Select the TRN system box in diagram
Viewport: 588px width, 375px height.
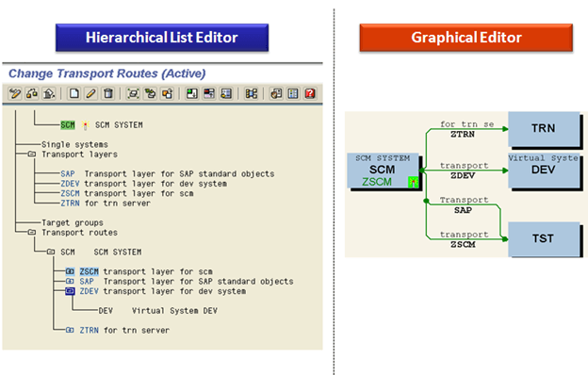(544, 129)
